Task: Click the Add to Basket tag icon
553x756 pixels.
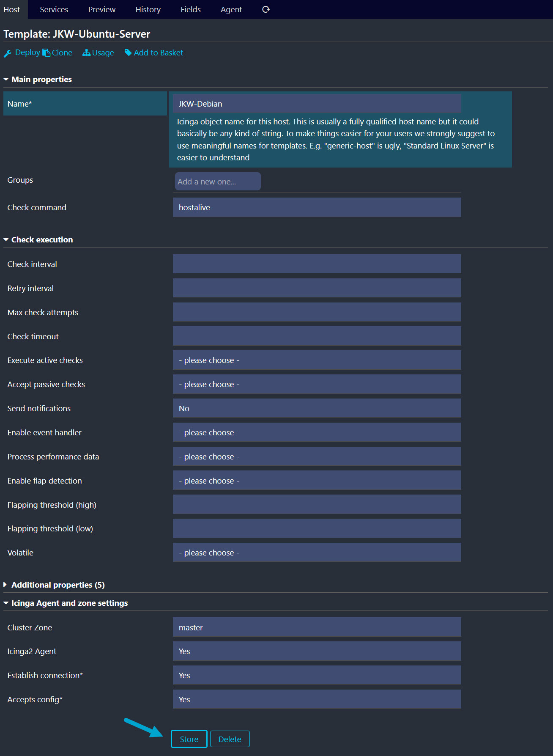Action: click(128, 52)
